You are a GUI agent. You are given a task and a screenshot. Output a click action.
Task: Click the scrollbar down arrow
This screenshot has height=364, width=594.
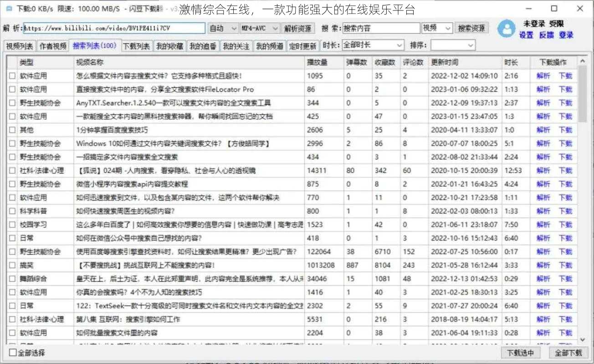[583, 339]
